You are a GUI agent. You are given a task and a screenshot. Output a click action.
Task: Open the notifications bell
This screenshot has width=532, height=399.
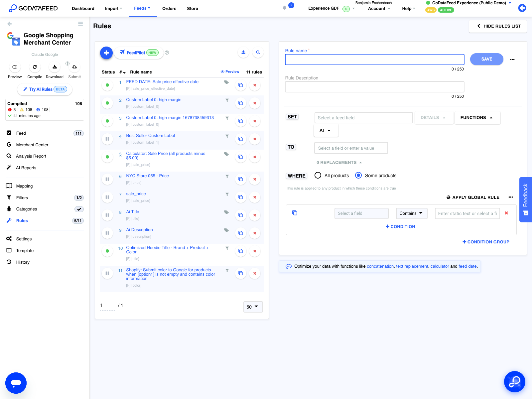tap(285, 8)
